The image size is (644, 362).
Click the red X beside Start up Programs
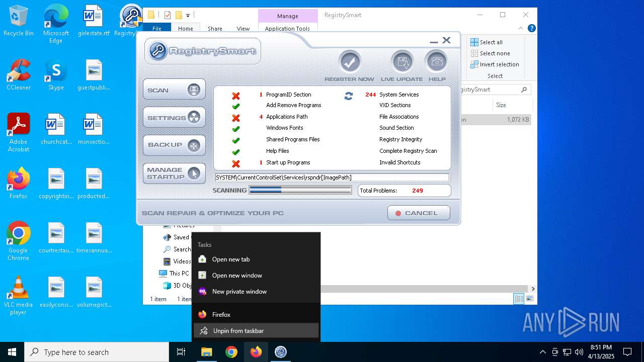(x=235, y=163)
